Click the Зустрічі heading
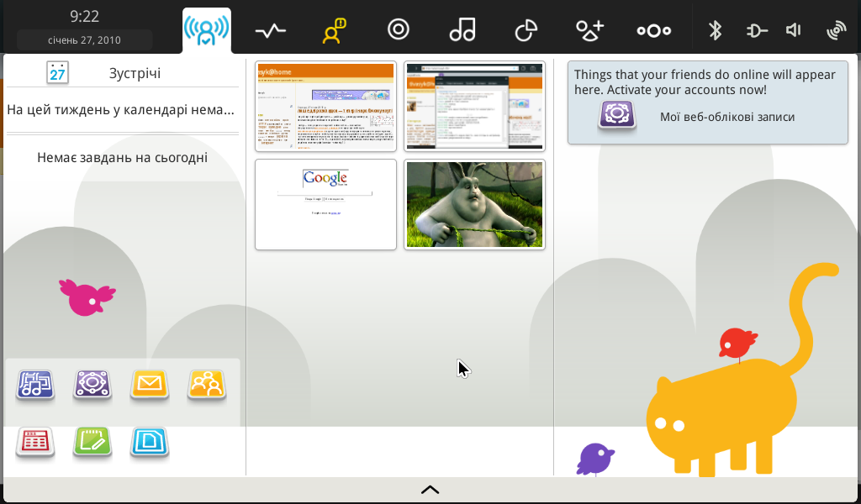861x504 pixels. coord(135,73)
